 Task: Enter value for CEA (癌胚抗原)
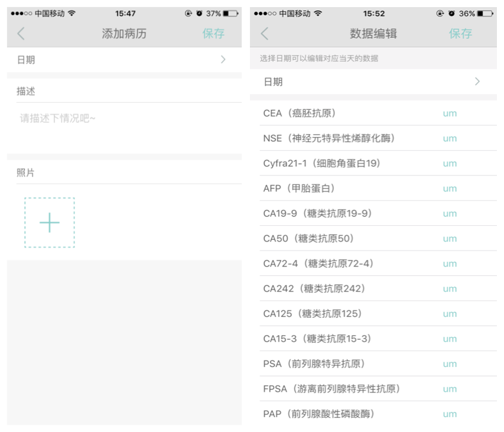click(x=450, y=113)
